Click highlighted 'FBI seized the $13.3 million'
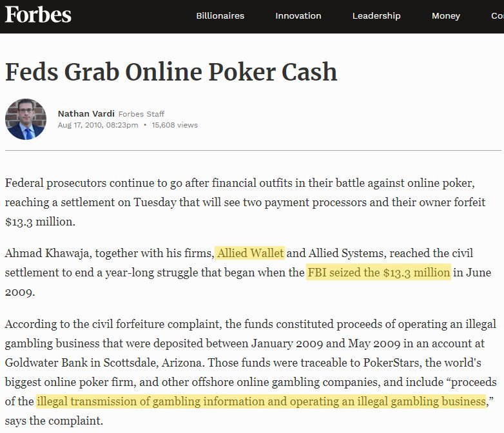Screen dimensions: 504x433 pos(378,273)
